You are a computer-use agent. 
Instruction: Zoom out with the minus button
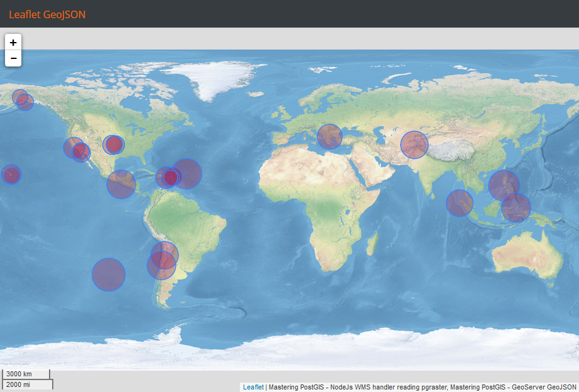[13, 58]
